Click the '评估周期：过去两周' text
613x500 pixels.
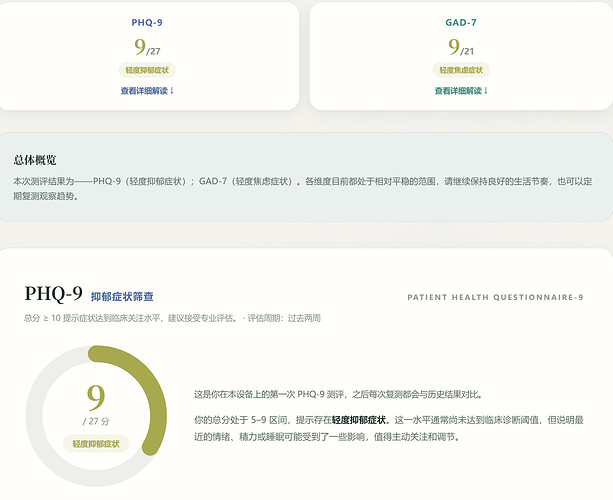point(284,318)
